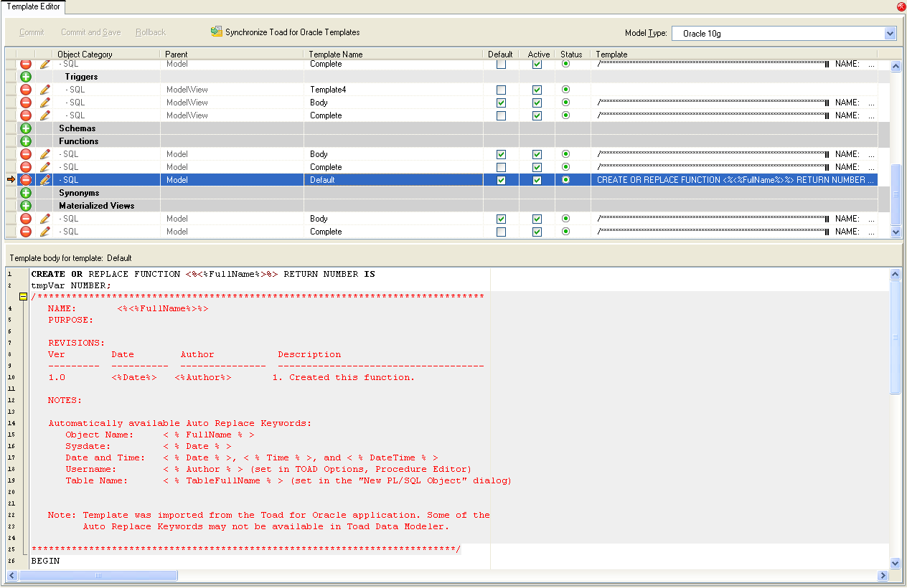Add a new template under Schemas

coord(26,128)
